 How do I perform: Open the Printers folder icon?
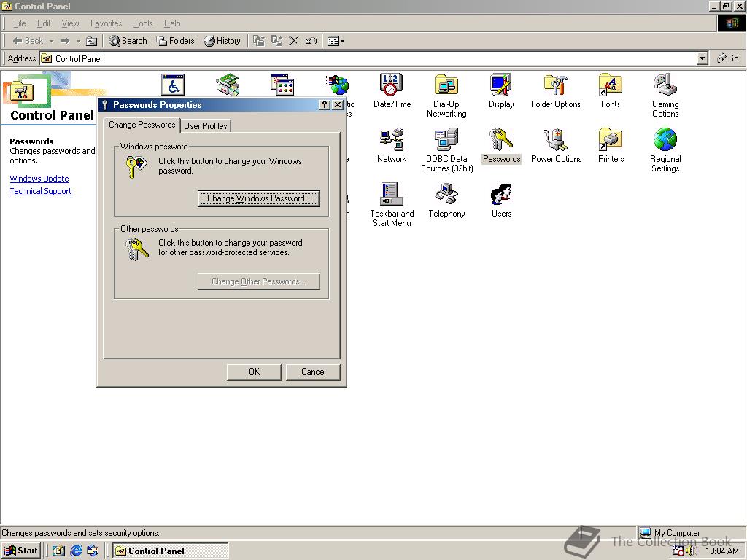click(611, 145)
